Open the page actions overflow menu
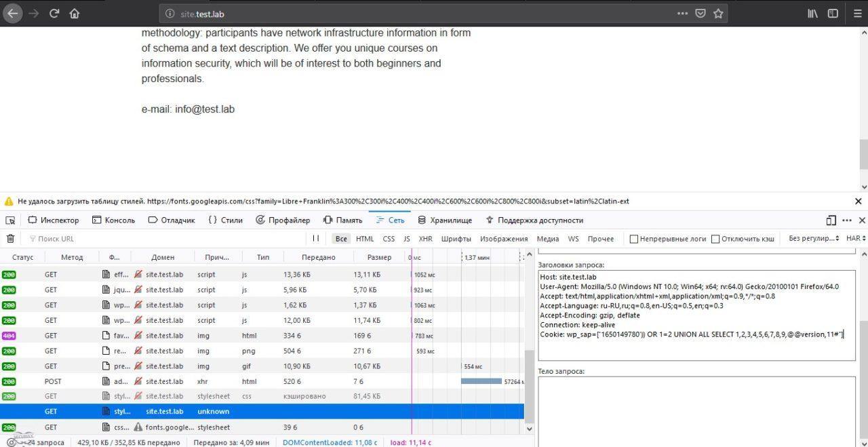The width and height of the screenshot is (868, 447). coord(682,13)
